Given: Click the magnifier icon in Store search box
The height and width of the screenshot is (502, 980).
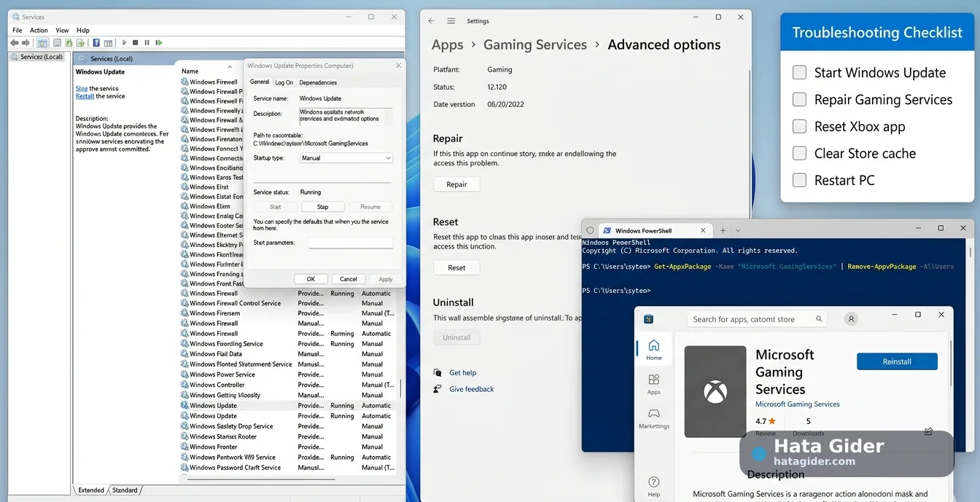Looking at the screenshot, I should [819, 319].
